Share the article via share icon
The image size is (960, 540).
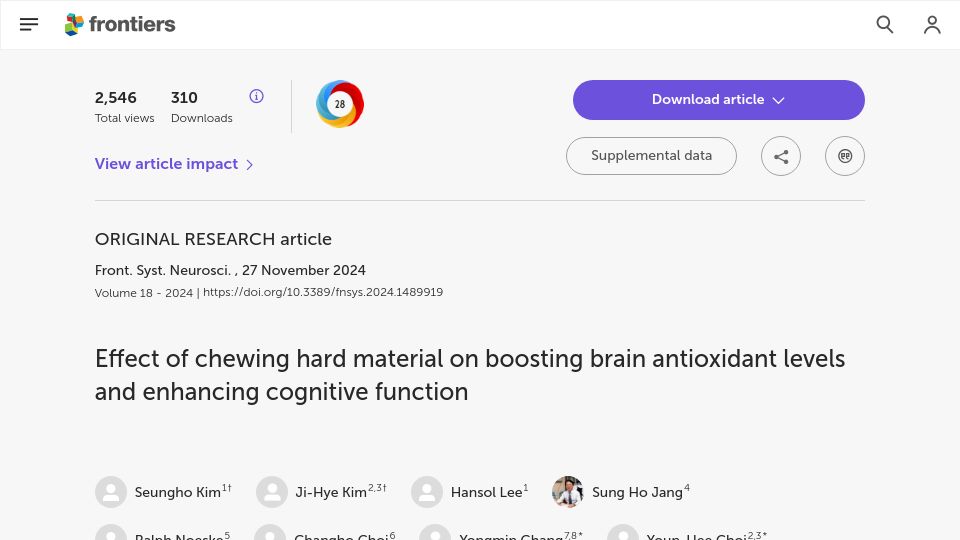click(x=781, y=156)
